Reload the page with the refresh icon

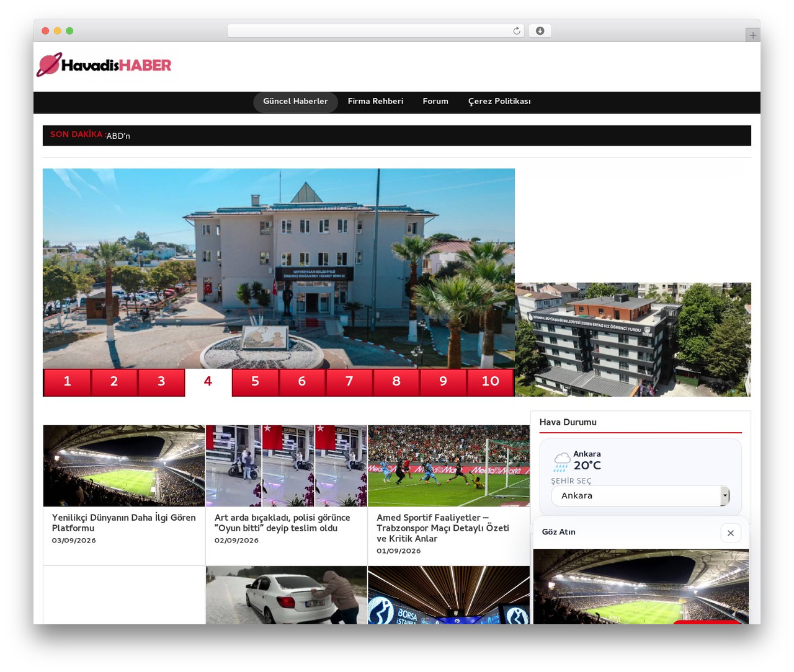pyautogui.click(x=517, y=31)
